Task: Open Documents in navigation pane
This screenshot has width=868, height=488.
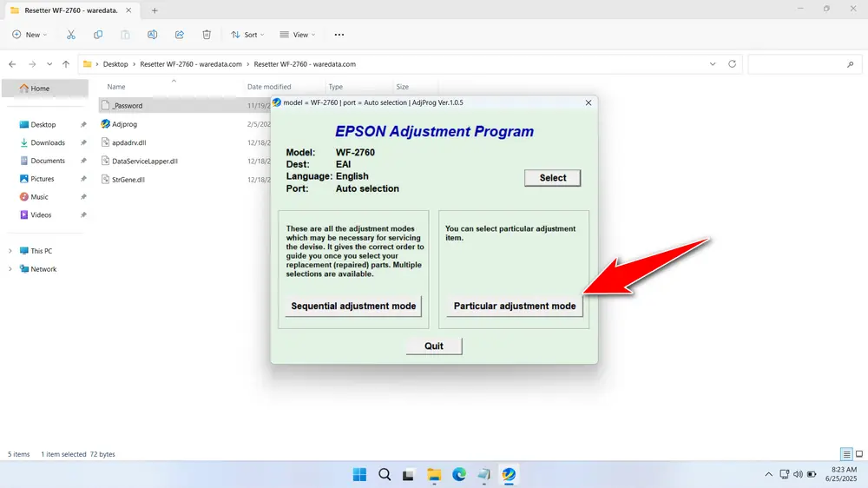Action: pyautogui.click(x=48, y=161)
